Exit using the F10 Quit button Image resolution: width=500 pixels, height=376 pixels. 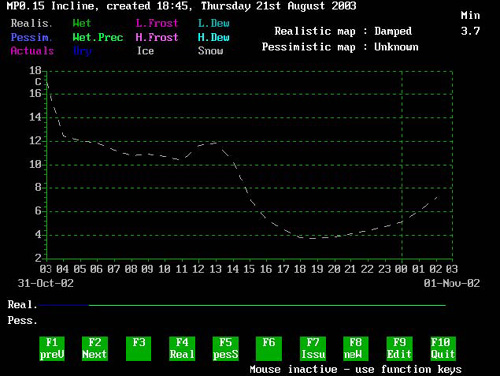[x=443, y=348]
